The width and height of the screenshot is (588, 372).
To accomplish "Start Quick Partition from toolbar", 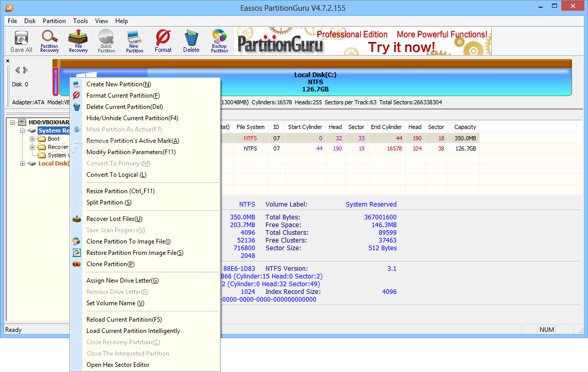I will (x=106, y=42).
